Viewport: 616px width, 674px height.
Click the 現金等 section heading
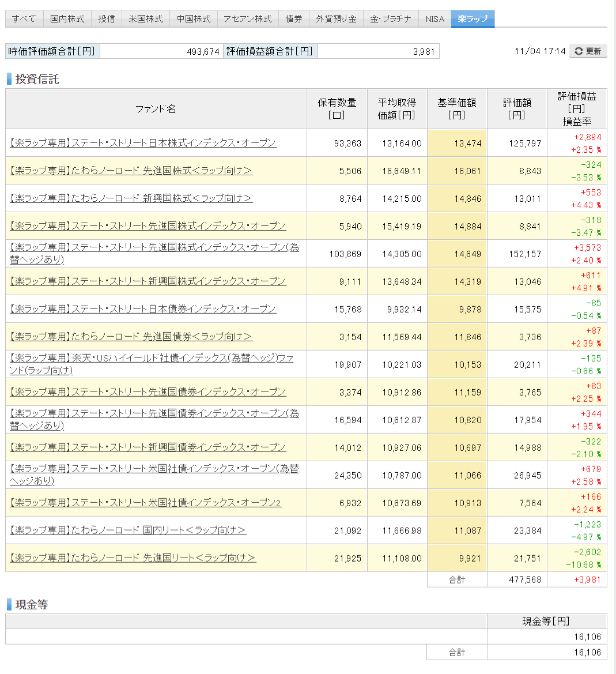pyautogui.click(x=32, y=604)
